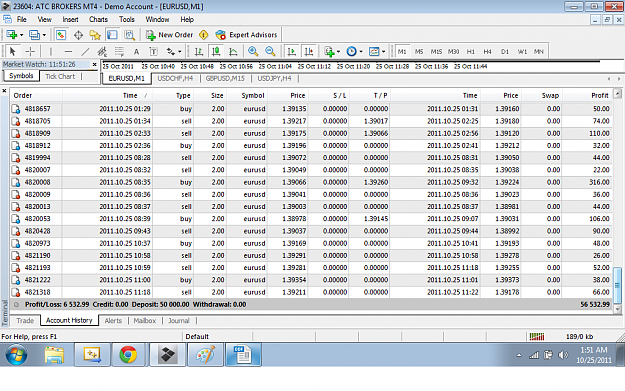Open the Chrome icon in the taskbar
The image size is (625, 391).
(128, 354)
